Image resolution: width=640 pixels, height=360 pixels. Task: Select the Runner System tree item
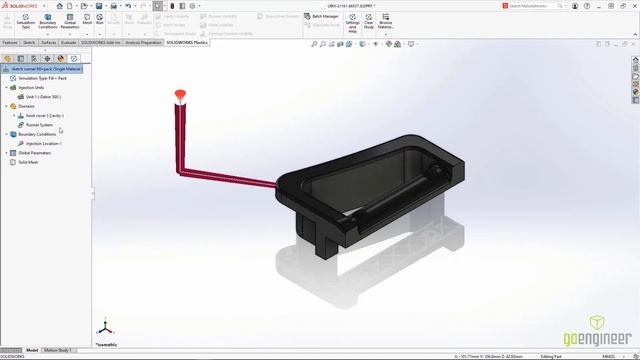pos(35,125)
